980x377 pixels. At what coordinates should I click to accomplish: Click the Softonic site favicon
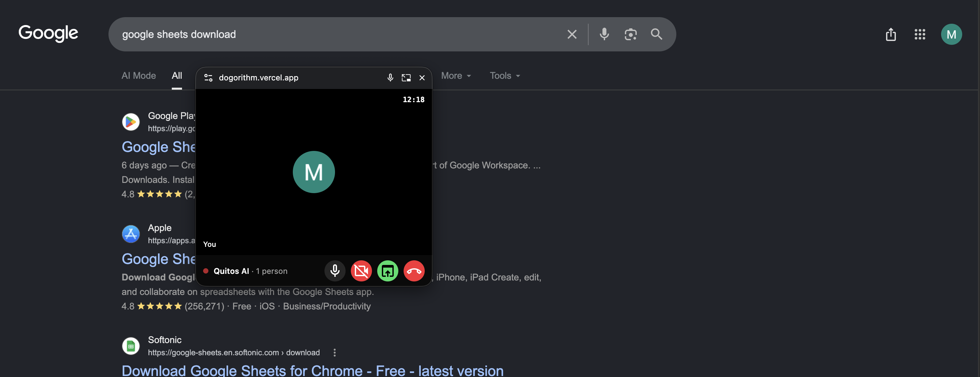pyautogui.click(x=131, y=346)
